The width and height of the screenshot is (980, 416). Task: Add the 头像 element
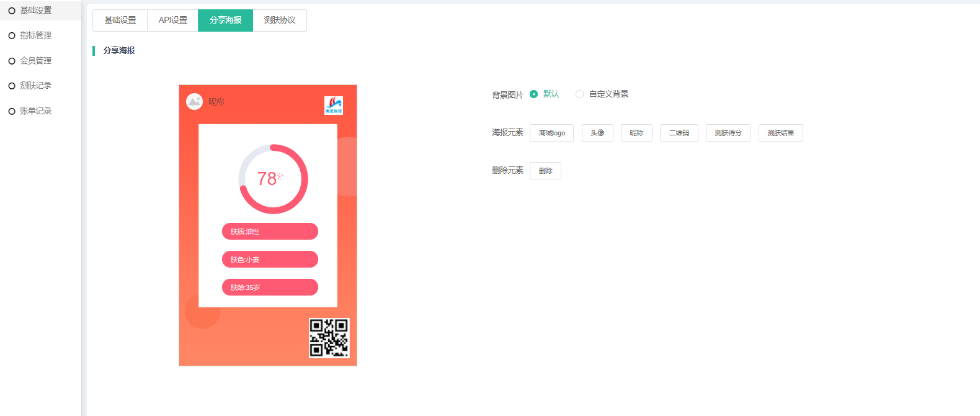click(597, 133)
